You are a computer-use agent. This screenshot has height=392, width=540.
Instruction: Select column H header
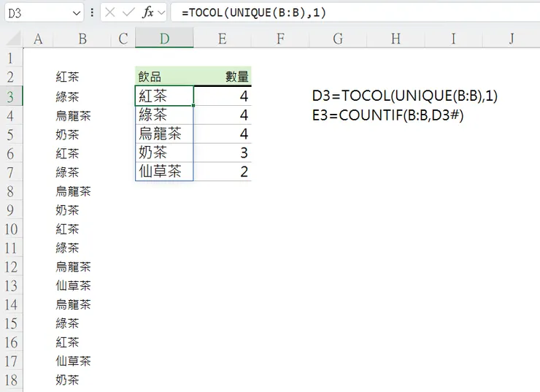tap(396, 39)
